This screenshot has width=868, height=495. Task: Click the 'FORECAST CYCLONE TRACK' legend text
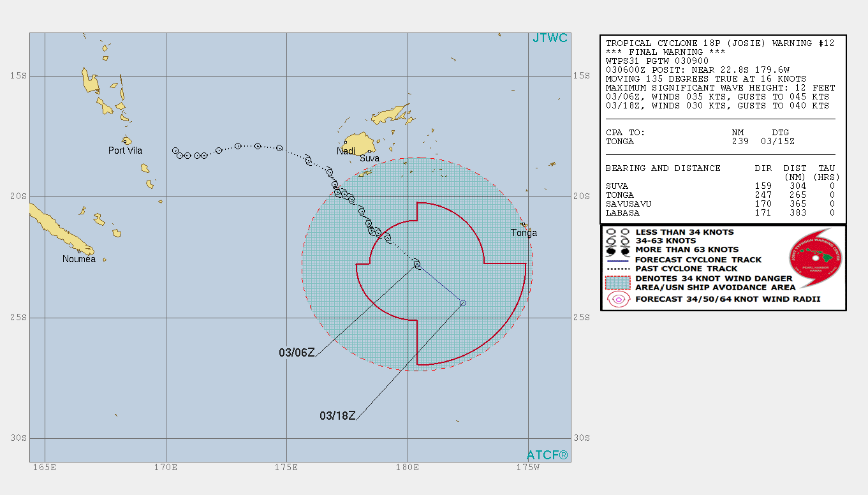point(698,260)
